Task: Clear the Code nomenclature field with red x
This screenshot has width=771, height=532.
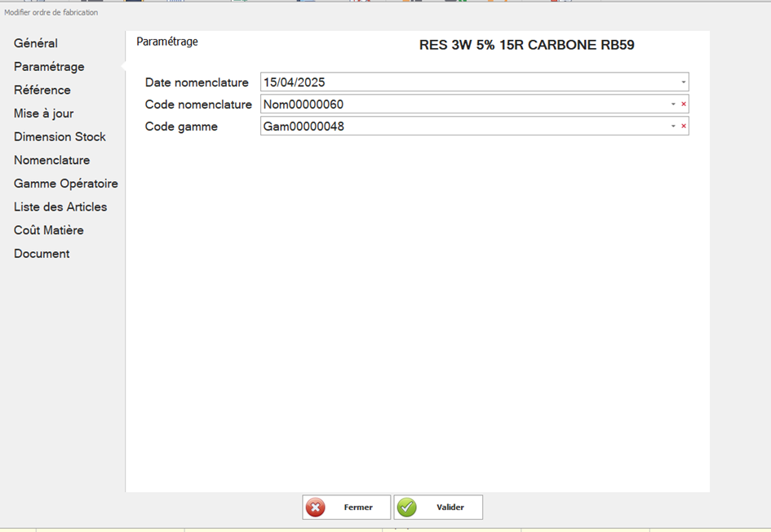Action: [x=684, y=104]
